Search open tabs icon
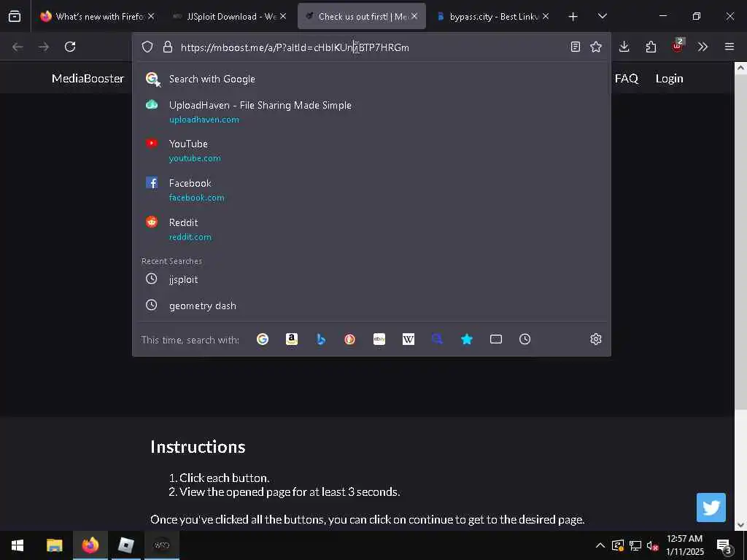Screen dimensions: 747x560 click(496, 339)
